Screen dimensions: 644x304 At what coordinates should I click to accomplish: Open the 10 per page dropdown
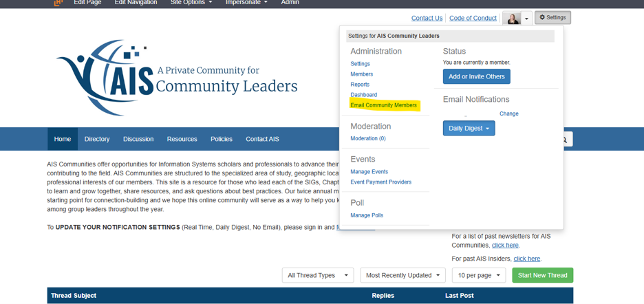click(x=479, y=275)
